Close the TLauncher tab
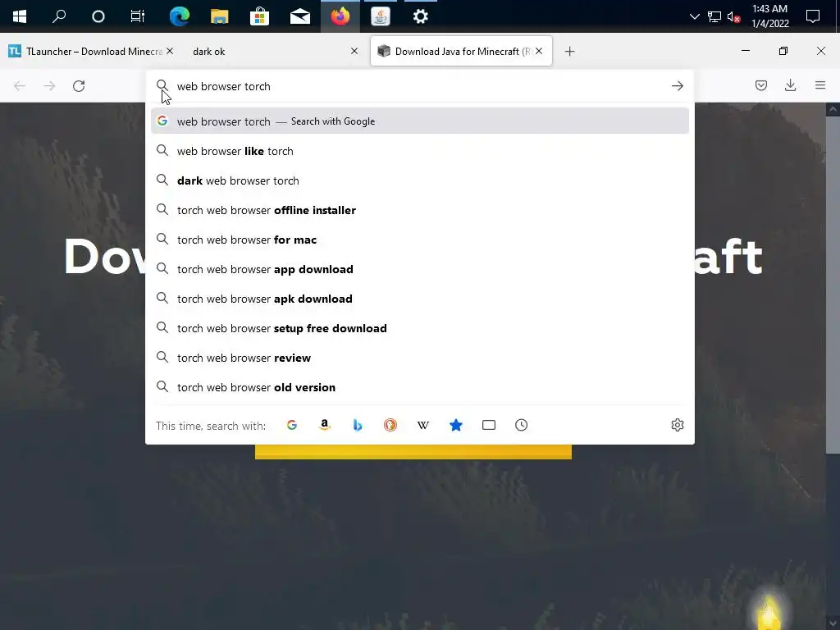This screenshot has height=630, width=840. pos(170,51)
